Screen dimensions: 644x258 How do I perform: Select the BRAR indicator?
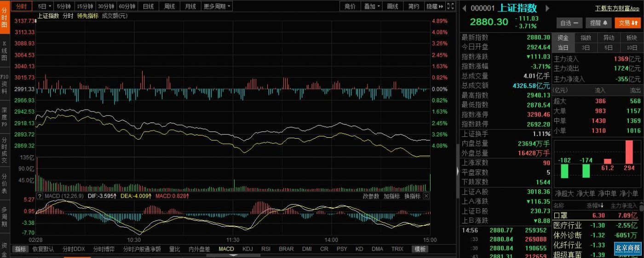click(286, 249)
